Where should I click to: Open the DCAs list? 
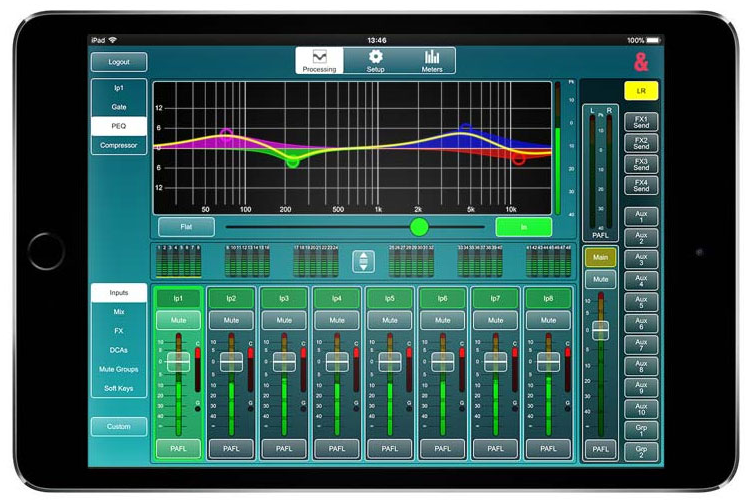pyautogui.click(x=119, y=350)
